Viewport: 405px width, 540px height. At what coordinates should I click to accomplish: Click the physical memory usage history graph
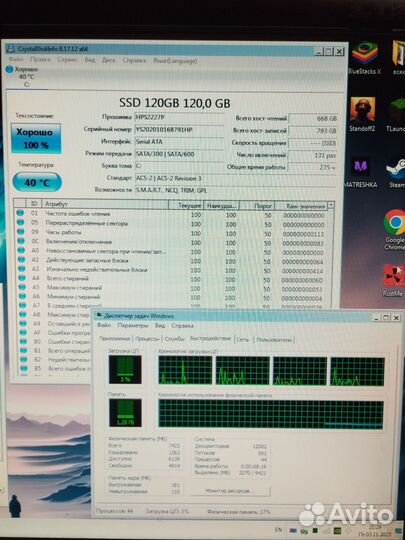271,415
